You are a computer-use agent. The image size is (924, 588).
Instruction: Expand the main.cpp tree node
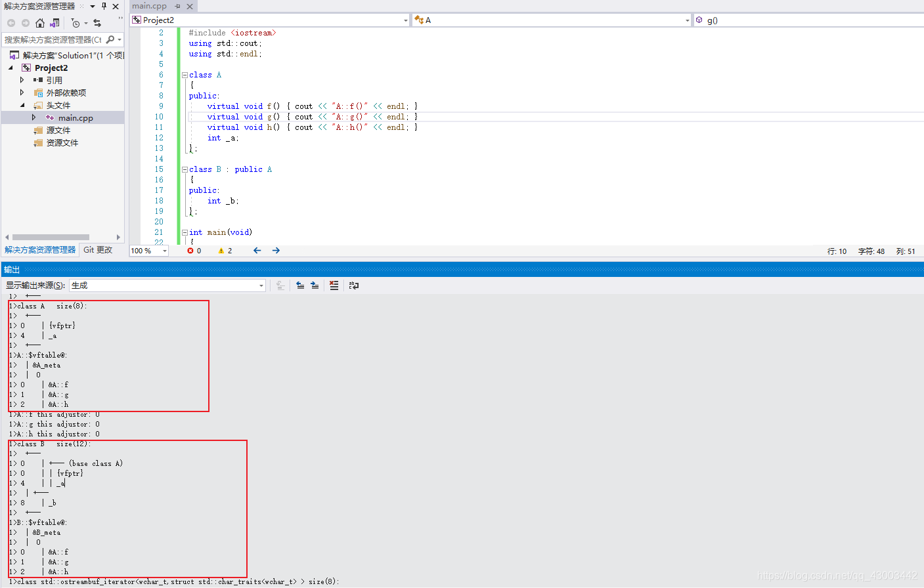33,117
